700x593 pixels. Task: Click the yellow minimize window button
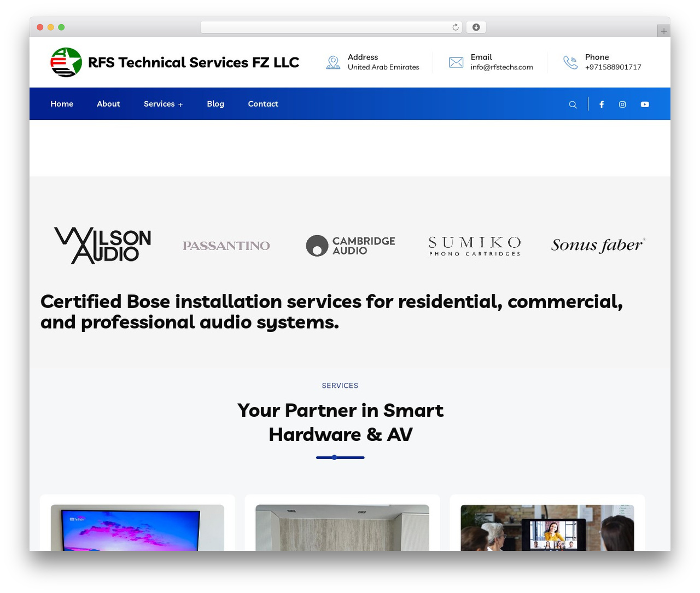[50, 27]
